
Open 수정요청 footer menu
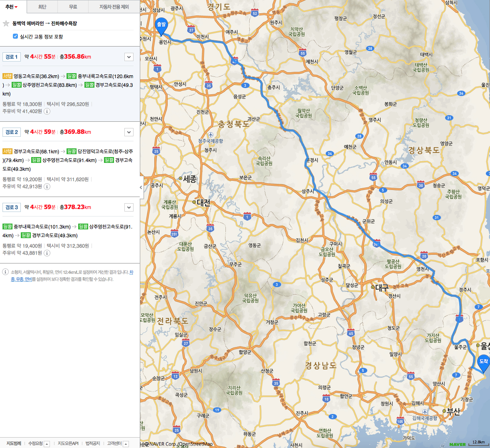(39, 443)
